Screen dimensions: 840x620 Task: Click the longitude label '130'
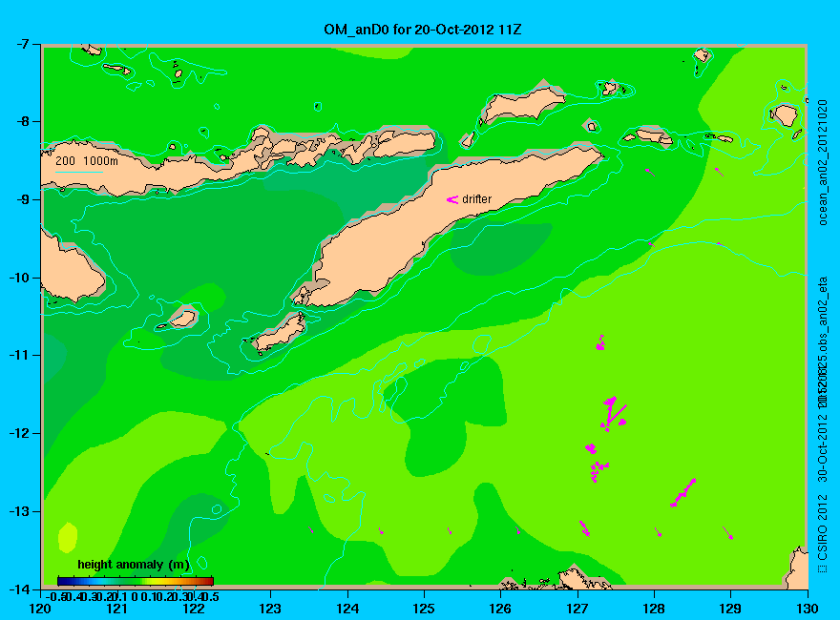pos(808,609)
